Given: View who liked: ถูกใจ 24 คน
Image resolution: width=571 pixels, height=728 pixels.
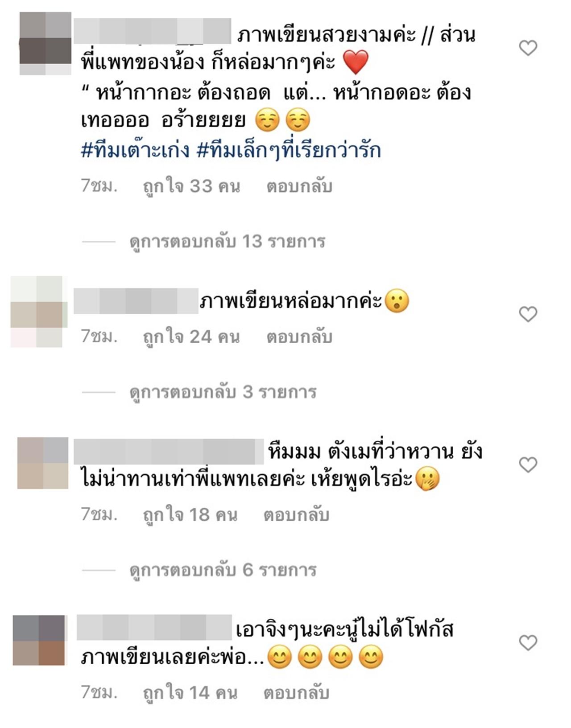Looking at the screenshot, I should point(191,337).
